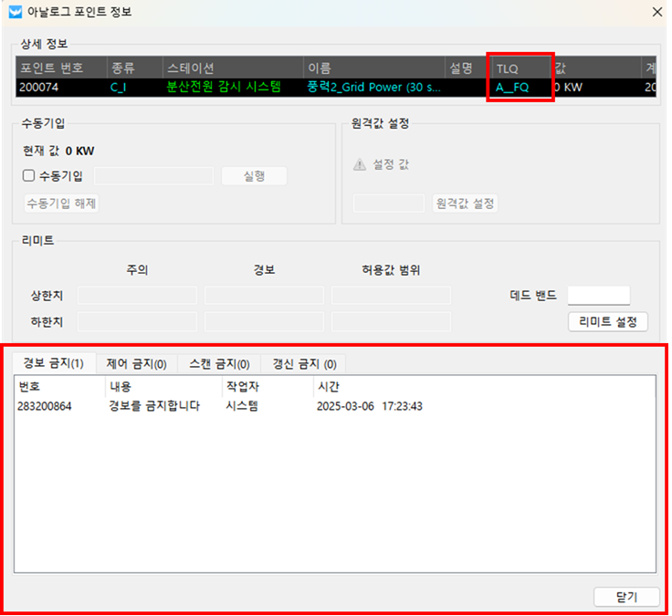Close the 아날로그 포인트 정보 window
The width and height of the screenshot is (672, 616).
point(656,12)
